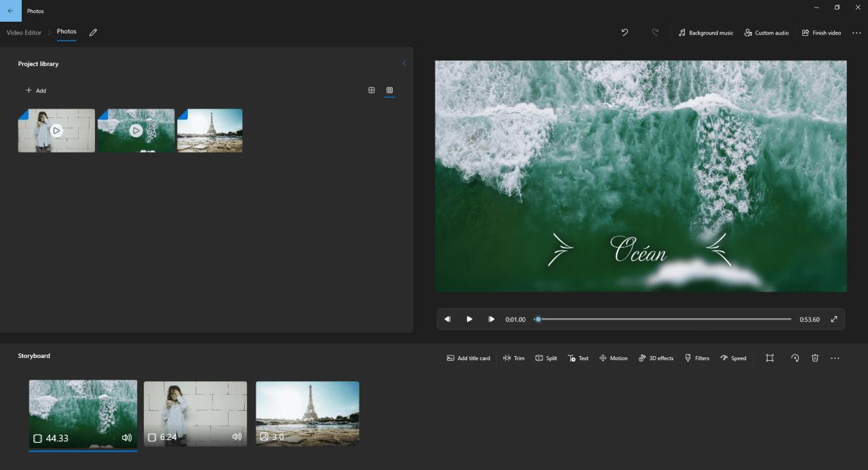868x470 pixels.
Task: Undo the last edit
Action: click(x=625, y=33)
